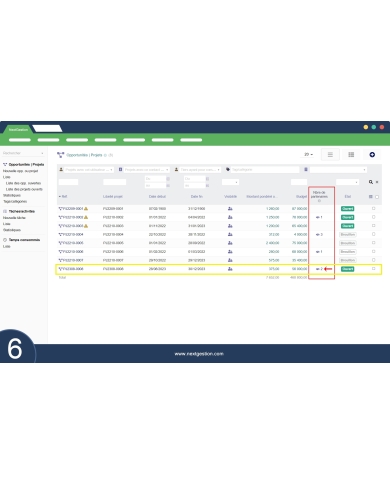Sort by the Réf column header
Image resolution: width=390 pixels, height=484 pixels.
tap(63, 197)
